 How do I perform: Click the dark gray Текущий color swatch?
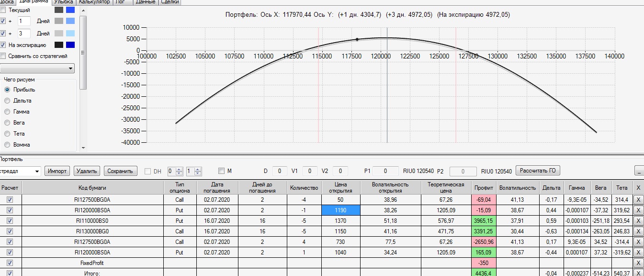[x=59, y=10]
